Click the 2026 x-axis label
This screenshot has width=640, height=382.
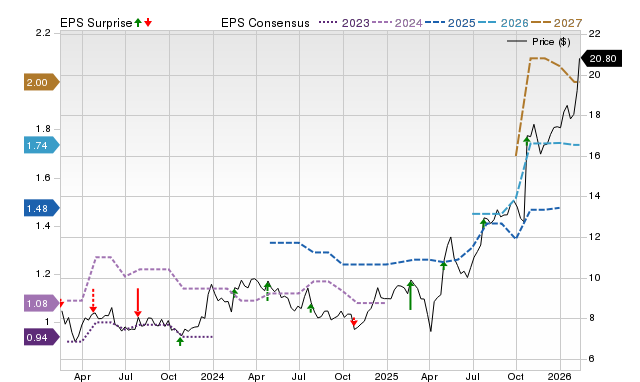click(x=560, y=376)
